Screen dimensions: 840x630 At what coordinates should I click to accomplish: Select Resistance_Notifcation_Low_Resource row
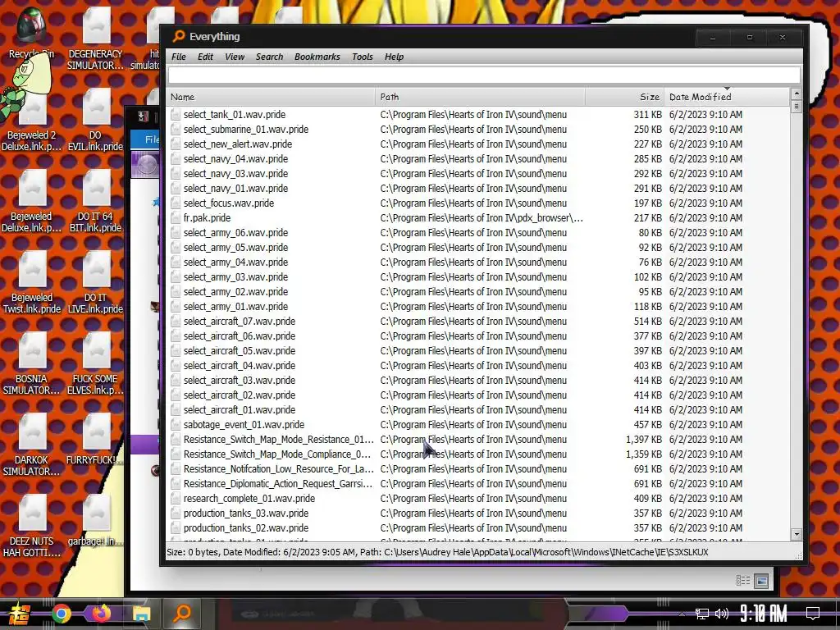[x=478, y=469]
